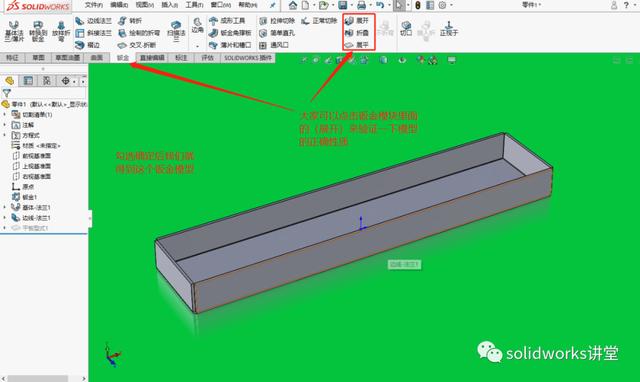The width and height of the screenshot is (640, 382).
Task: Click the Open file icon
Action: (323, 5)
